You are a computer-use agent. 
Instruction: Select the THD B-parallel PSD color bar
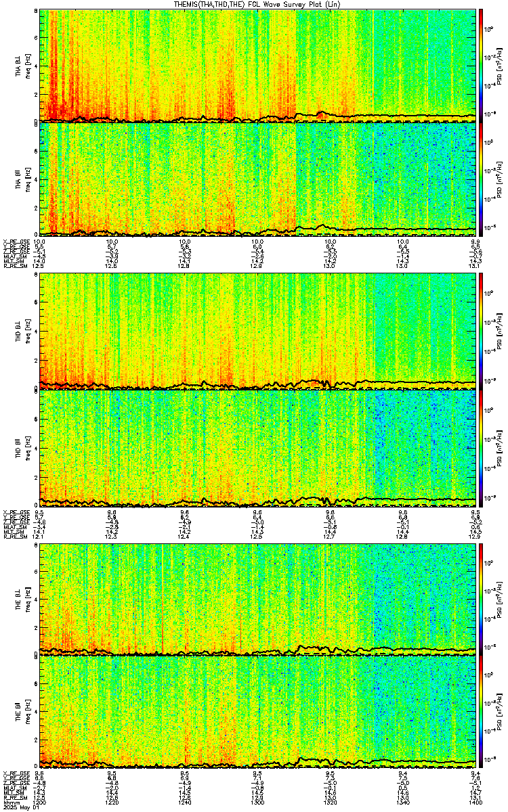click(481, 448)
